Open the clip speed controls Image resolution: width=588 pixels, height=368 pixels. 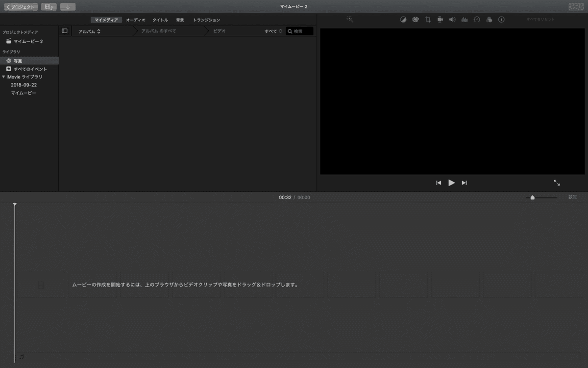476,20
